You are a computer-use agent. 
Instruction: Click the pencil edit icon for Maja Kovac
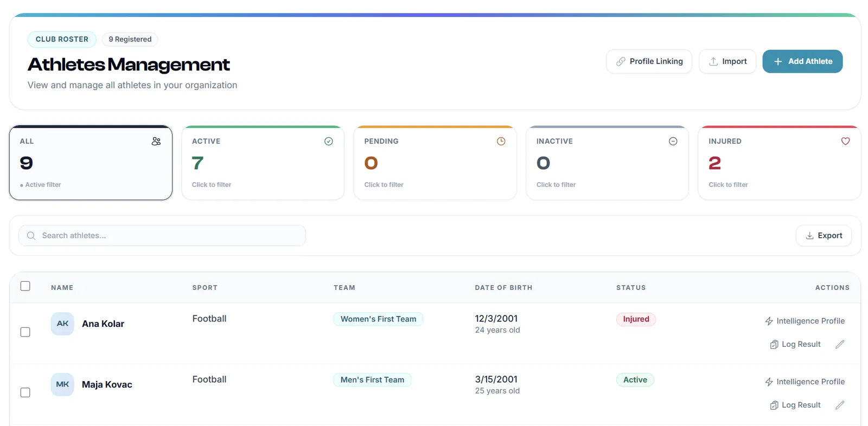click(840, 405)
